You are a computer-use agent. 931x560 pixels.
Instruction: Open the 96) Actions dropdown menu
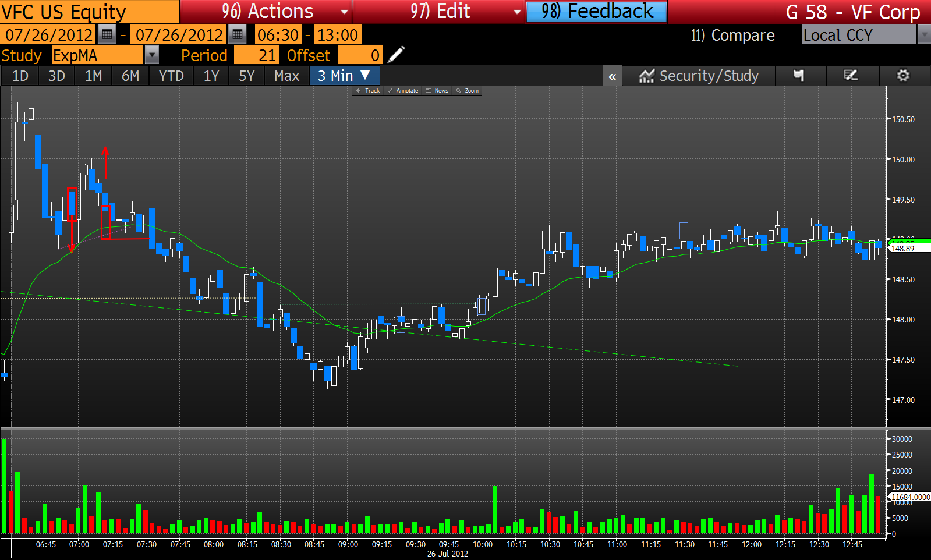click(266, 12)
